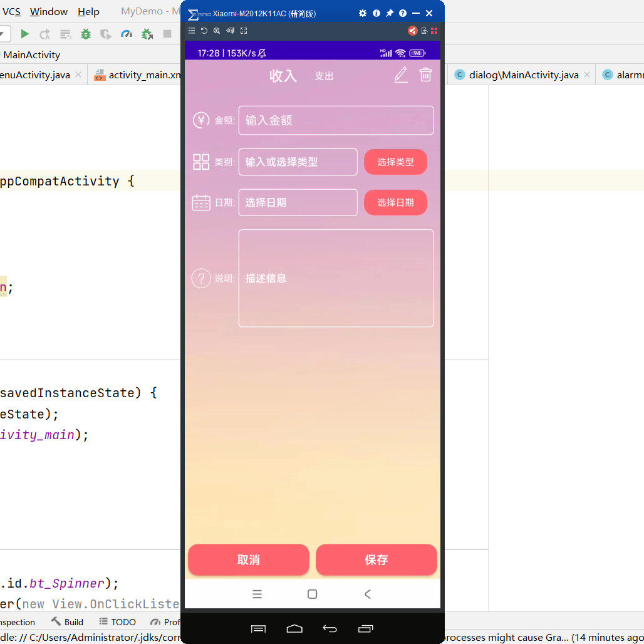Click the trash delete icon beside the pencil
Image resolution: width=644 pixels, height=644 pixels.
pyautogui.click(x=426, y=75)
